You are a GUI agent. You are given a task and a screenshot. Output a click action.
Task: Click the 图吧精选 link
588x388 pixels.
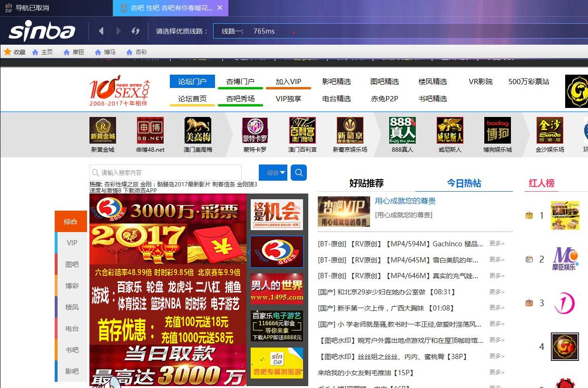coord(384,81)
